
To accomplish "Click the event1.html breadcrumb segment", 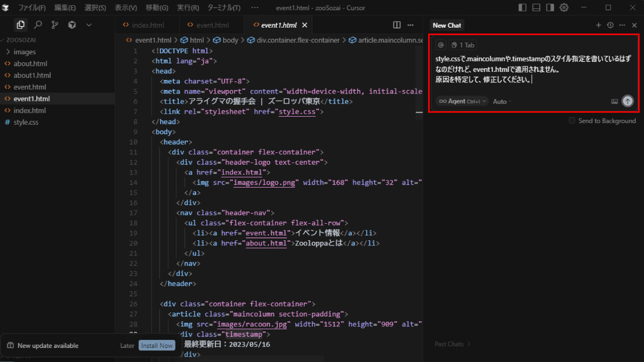I will 148,40.
